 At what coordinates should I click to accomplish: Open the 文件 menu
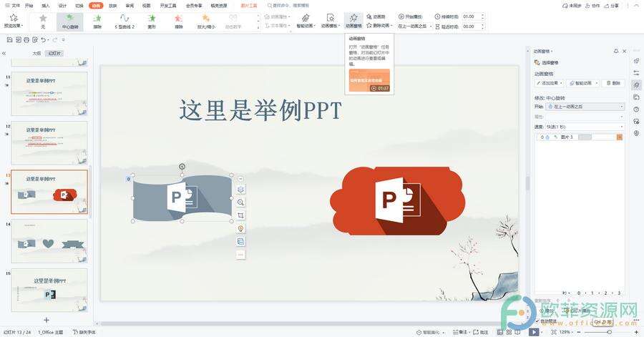pos(13,6)
